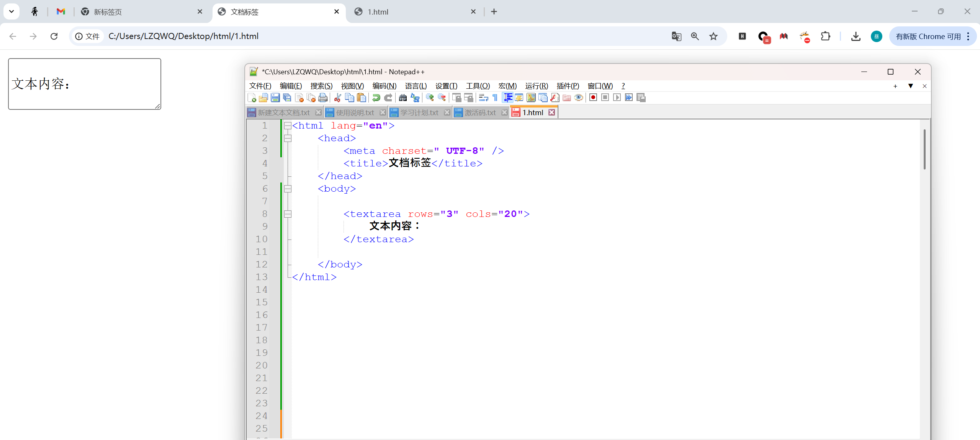
Task: Click the Save All icon in Notepad++ toolbar
Action: click(287, 98)
